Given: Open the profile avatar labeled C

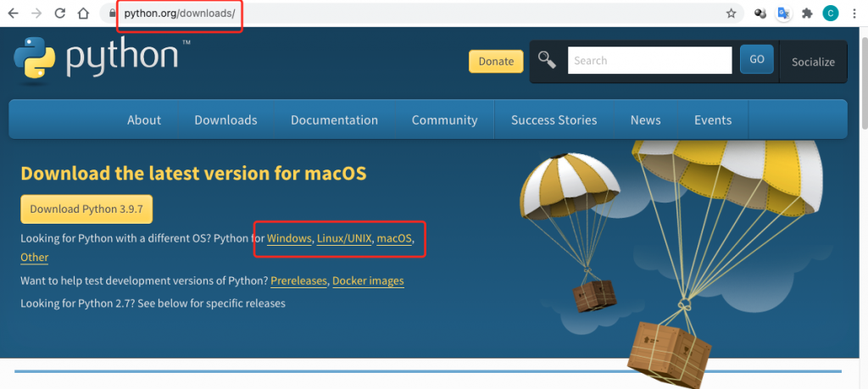Looking at the screenshot, I should (830, 14).
